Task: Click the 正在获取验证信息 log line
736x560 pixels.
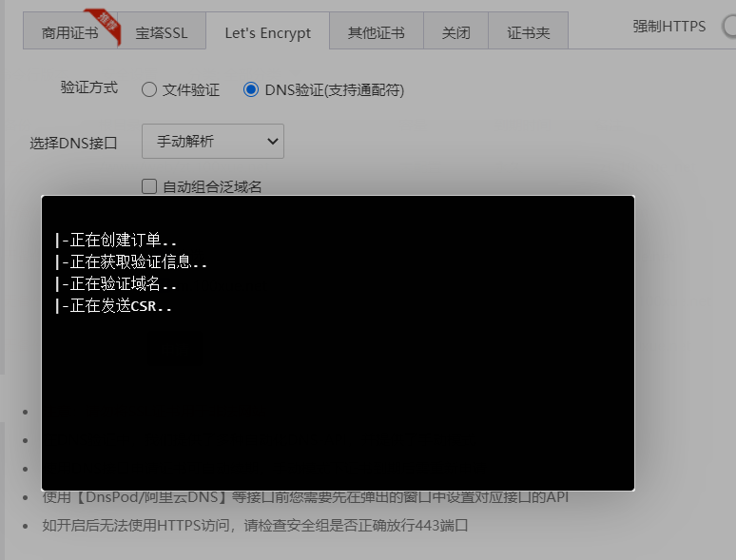Action: click(x=131, y=261)
